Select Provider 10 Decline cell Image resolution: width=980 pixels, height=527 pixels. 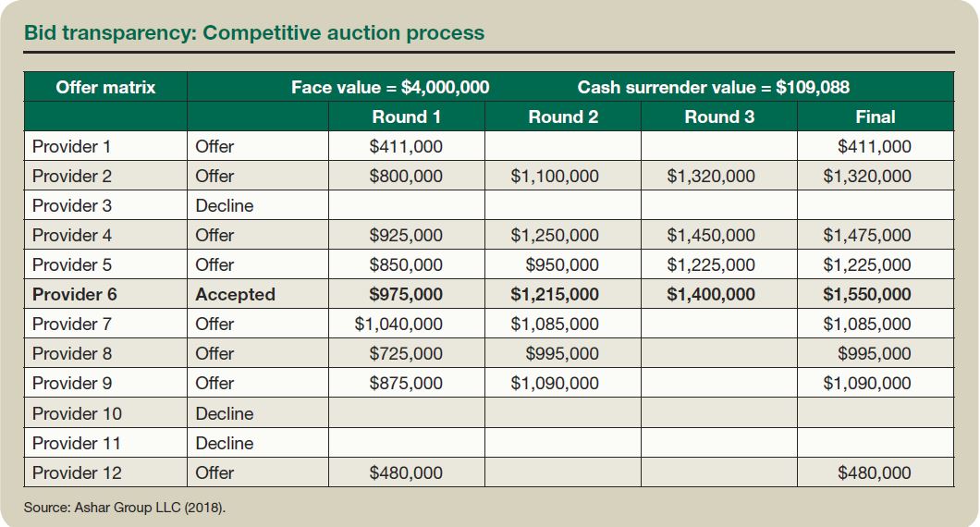coord(224,414)
